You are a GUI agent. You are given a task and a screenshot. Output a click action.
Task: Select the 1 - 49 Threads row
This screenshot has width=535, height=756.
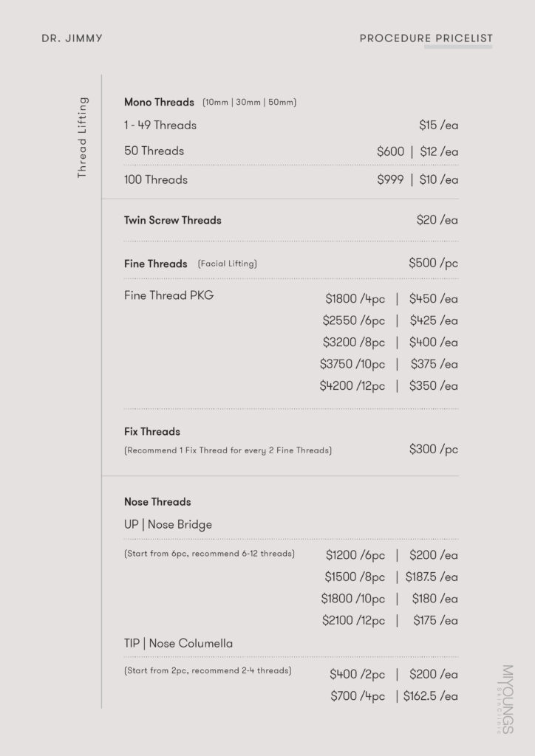[160, 126]
